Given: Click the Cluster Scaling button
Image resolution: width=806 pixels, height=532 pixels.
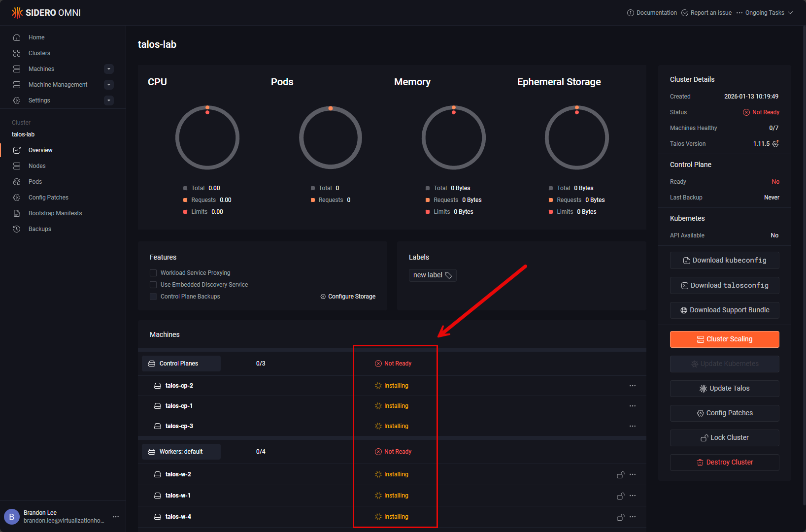Looking at the screenshot, I should [725, 339].
